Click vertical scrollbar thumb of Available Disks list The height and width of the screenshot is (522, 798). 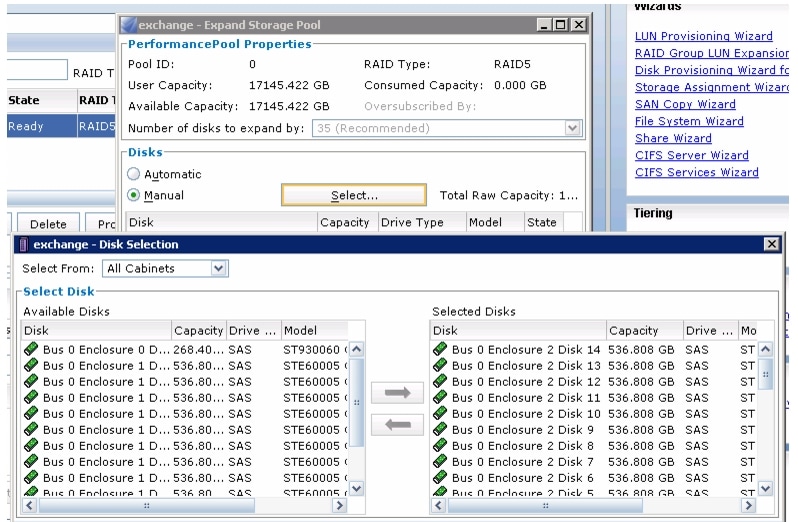pyautogui.click(x=357, y=402)
